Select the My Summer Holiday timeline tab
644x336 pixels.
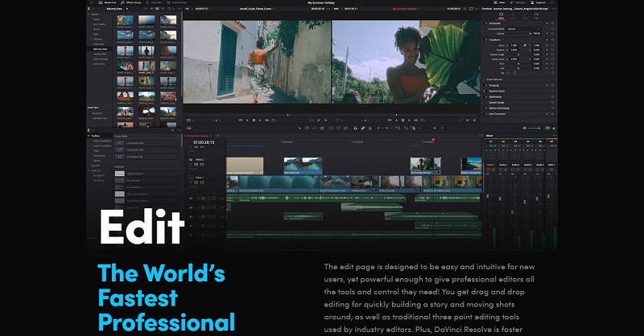tap(197, 136)
